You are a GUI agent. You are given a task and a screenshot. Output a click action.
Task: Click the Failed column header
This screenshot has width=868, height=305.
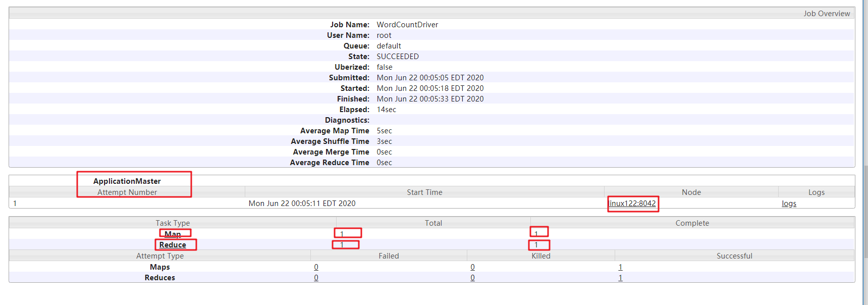click(389, 256)
